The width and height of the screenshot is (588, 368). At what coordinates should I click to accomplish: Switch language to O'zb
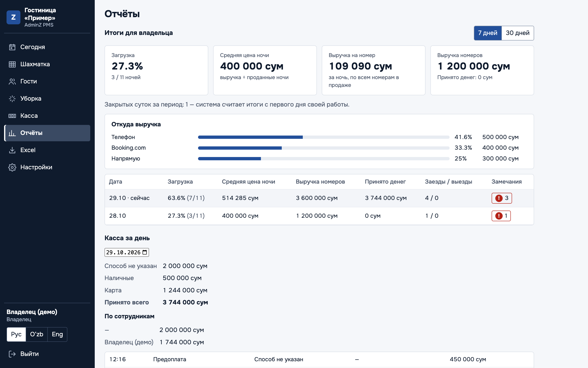(x=37, y=334)
